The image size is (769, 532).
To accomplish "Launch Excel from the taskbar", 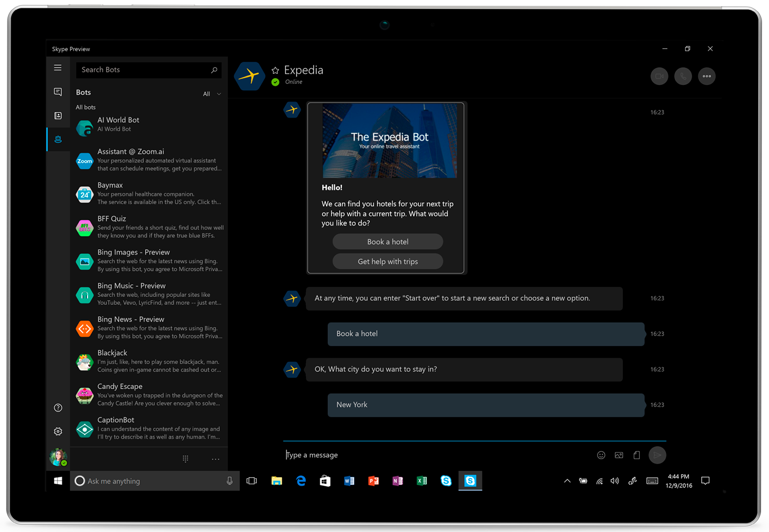I will pos(422,481).
